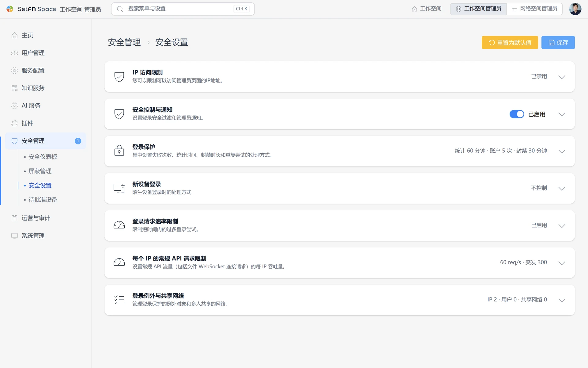Click the 保存 button

[x=558, y=43]
